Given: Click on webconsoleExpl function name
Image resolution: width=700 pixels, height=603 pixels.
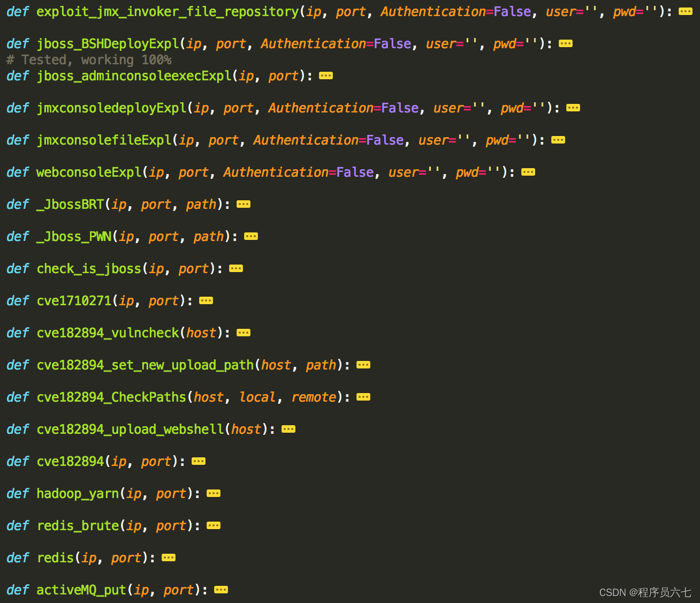Looking at the screenshot, I should (89, 172).
